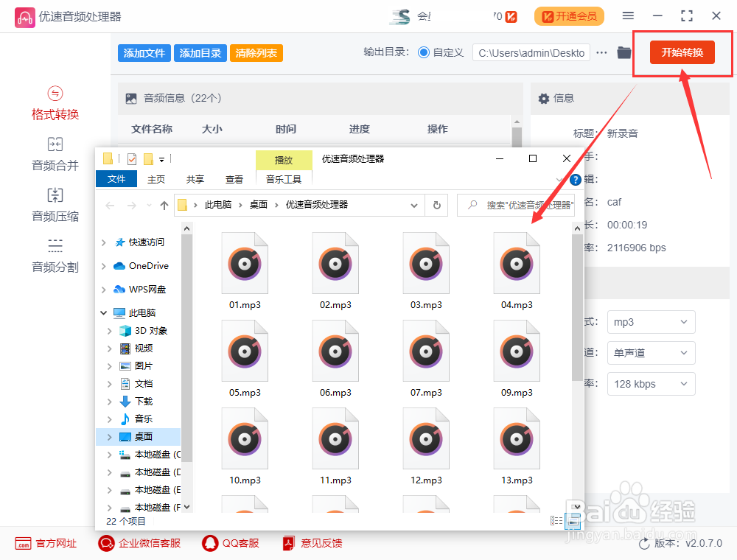Select the 自定义 output directory radio button

pos(424,52)
